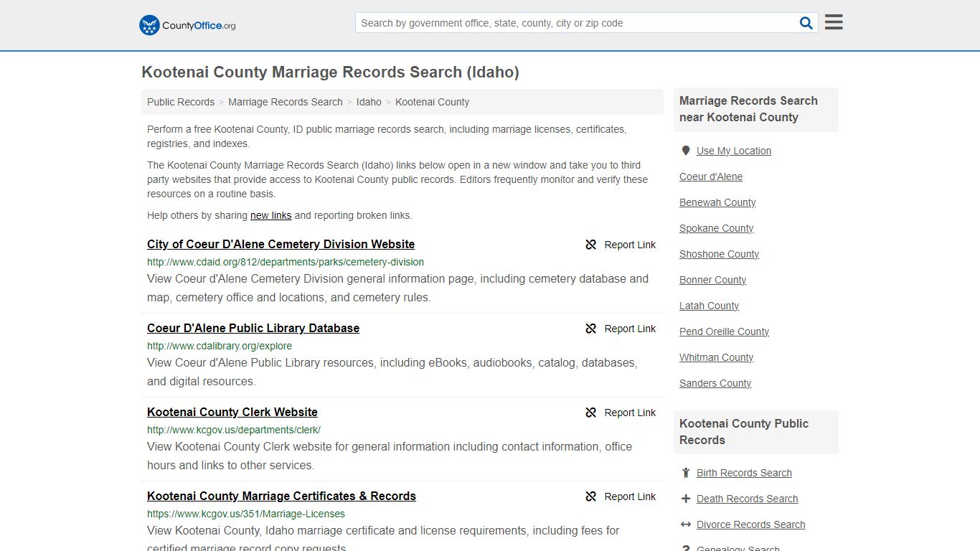This screenshot has height=551, width=980.
Task: Open Birth Records Search link
Action: [x=744, y=473]
